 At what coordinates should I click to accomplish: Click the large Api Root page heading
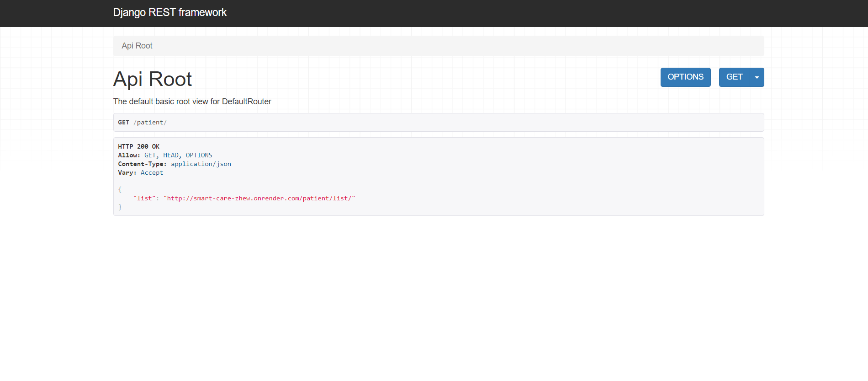tap(152, 79)
